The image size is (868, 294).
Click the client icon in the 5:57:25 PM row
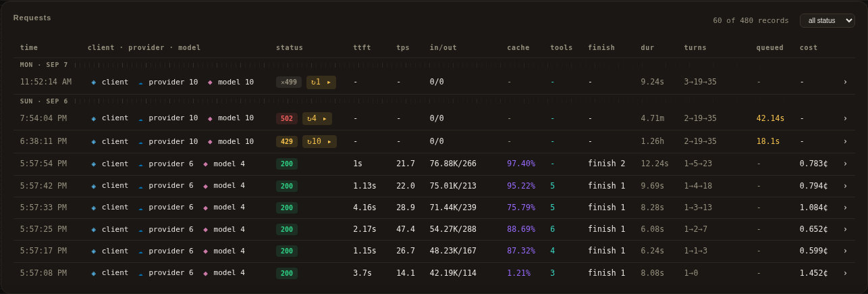pyautogui.click(x=94, y=229)
